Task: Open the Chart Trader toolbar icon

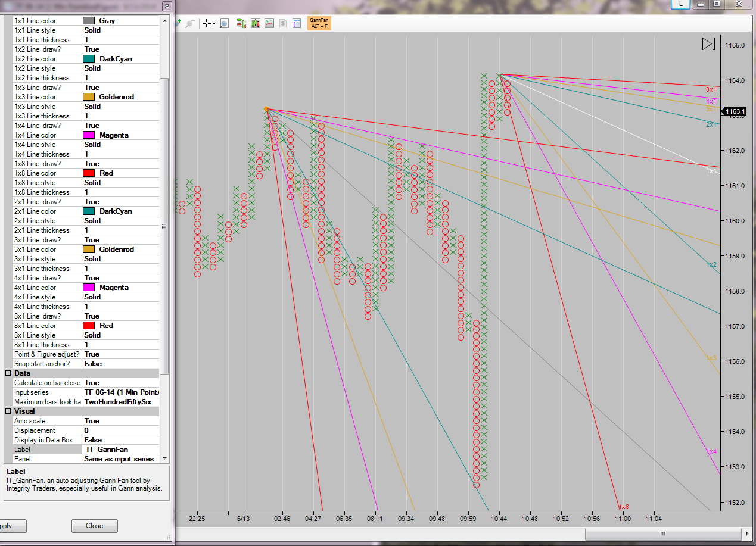Action: [x=242, y=23]
